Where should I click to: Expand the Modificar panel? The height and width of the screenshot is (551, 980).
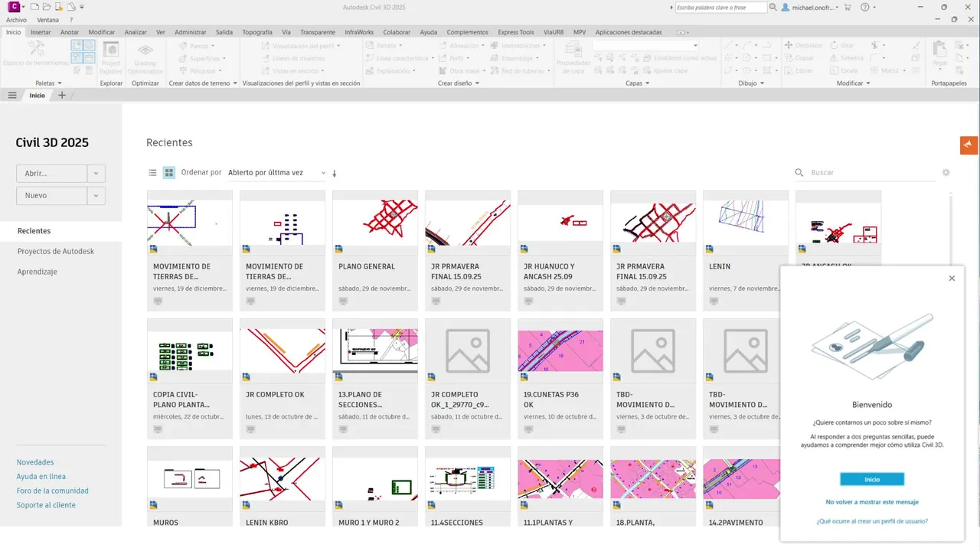coord(853,83)
